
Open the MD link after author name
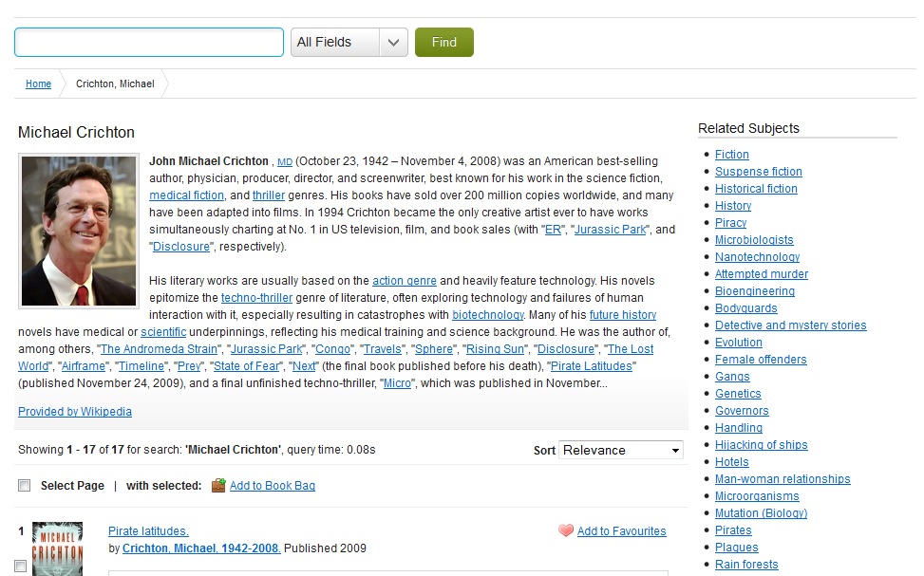point(285,162)
